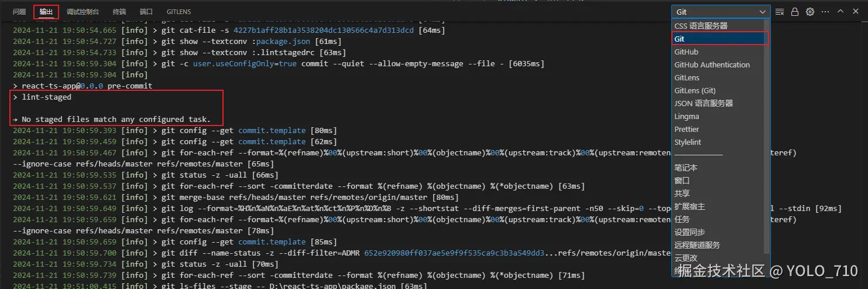Click the 'git show --textconv :package.json' line
Viewport: 868px width, 289px height.
[x=177, y=41]
